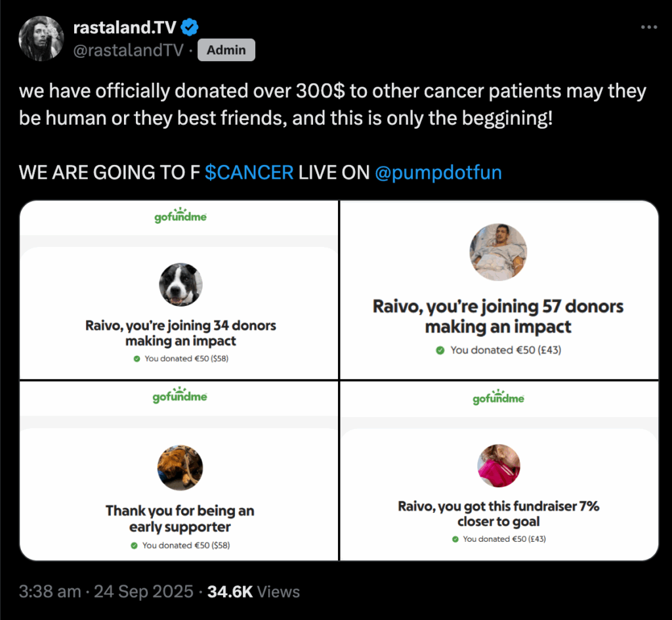The image size is (672, 620).
Task: Click the green checkmark beside the 34 donors donation
Action: tap(136, 359)
